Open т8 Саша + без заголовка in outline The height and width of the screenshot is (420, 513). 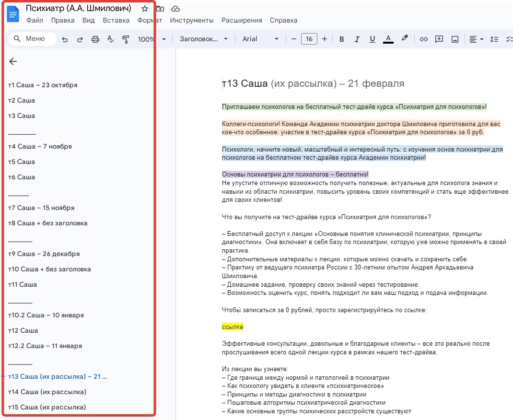click(x=48, y=223)
